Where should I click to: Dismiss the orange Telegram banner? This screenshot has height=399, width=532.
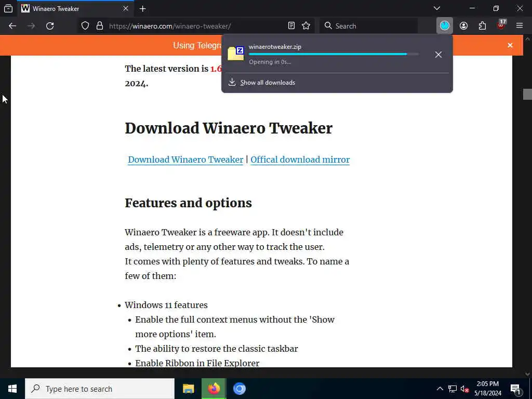pos(510,46)
